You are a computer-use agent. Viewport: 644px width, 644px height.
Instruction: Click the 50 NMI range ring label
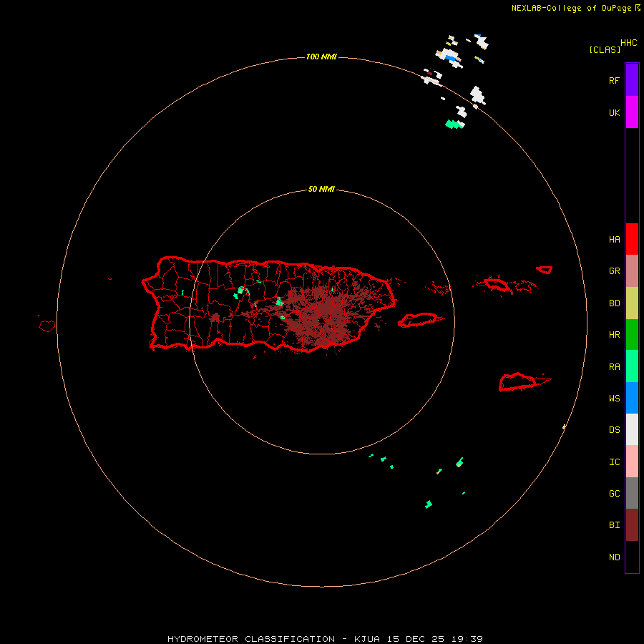(x=321, y=189)
